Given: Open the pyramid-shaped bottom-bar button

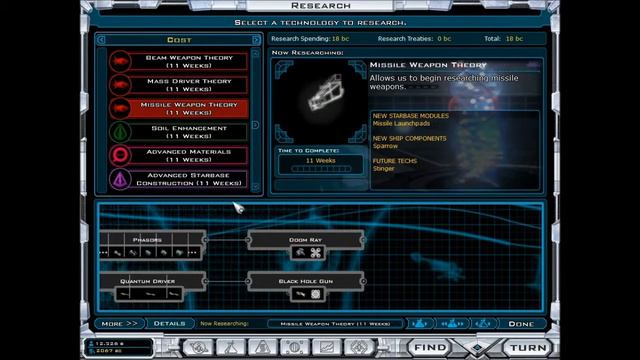Looking at the screenshot, I should (x=262, y=347).
